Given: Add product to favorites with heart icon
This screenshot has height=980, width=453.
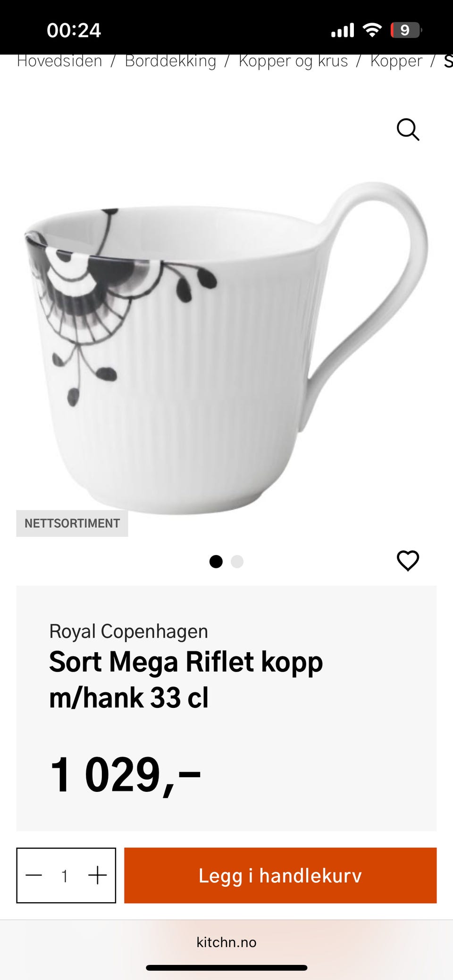Looking at the screenshot, I should click(408, 561).
